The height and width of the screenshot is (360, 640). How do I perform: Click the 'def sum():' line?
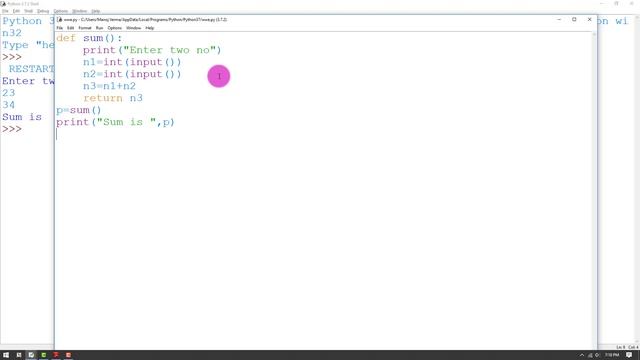click(x=89, y=38)
